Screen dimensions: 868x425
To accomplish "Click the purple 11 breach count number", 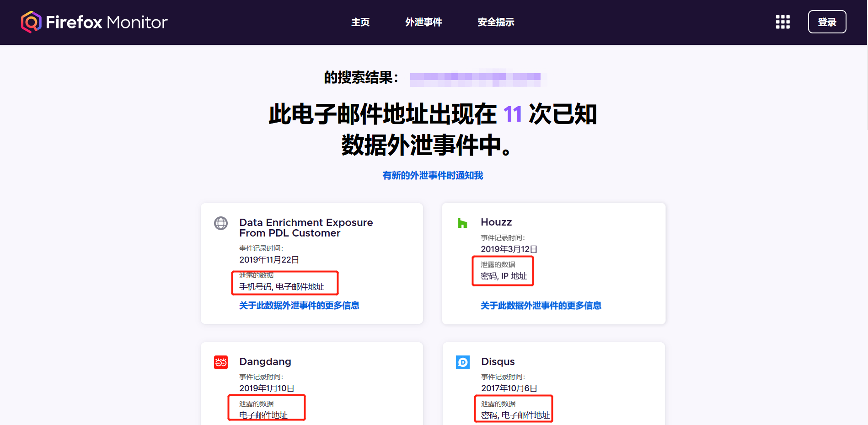I will [513, 114].
